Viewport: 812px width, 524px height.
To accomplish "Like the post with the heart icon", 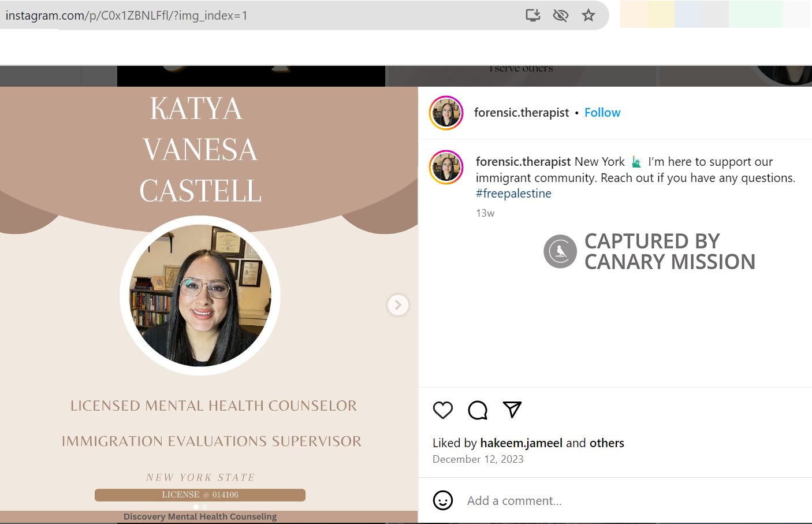I will point(443,410).
